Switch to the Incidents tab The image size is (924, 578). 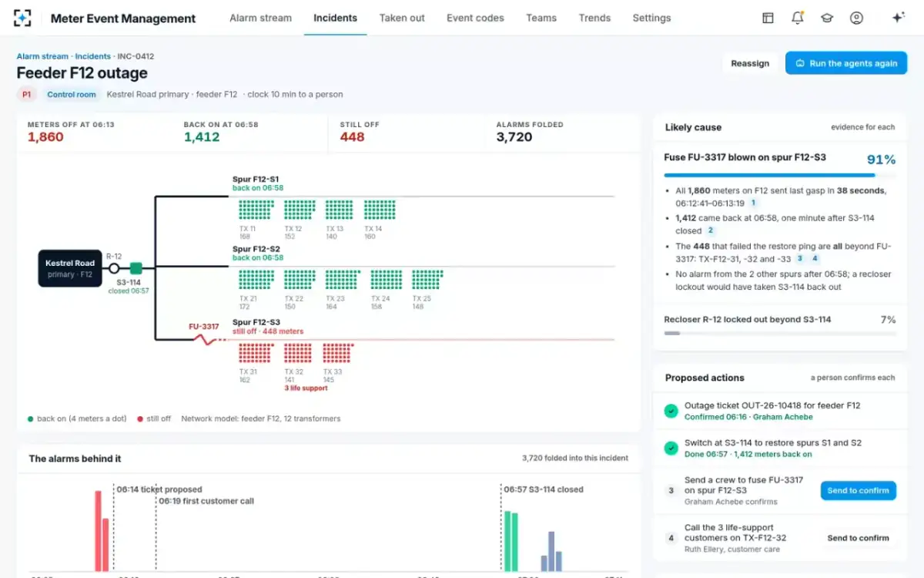click(x=335, y=18)
